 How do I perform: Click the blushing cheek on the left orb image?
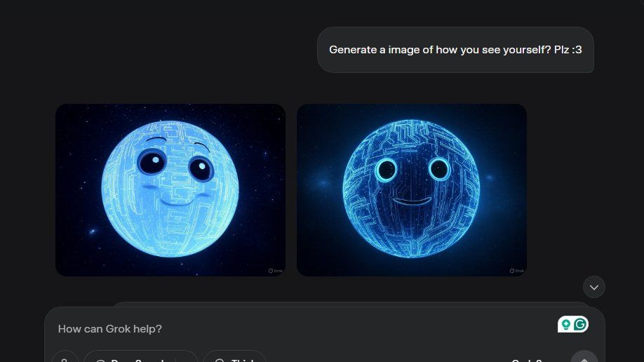(149, 187)
